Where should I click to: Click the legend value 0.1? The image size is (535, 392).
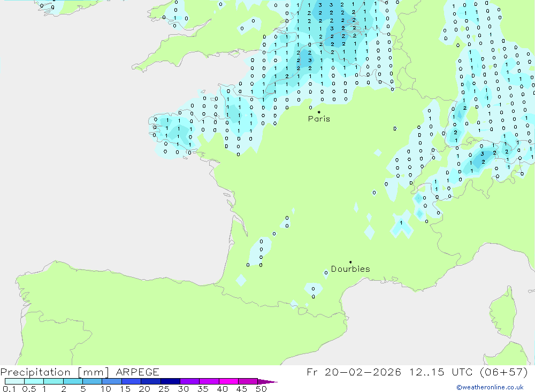coord(9,389)
